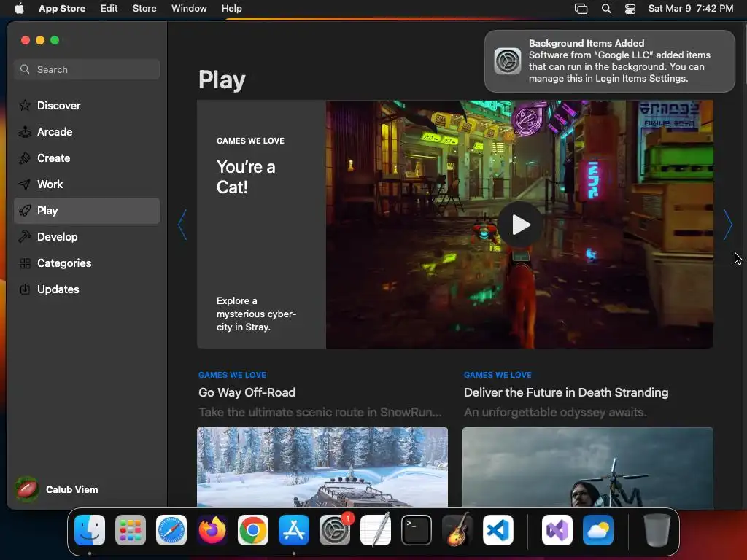Screen dimensions: 747x560
Task: Select the Create paintbrush icon
Action: click(25, 157)
